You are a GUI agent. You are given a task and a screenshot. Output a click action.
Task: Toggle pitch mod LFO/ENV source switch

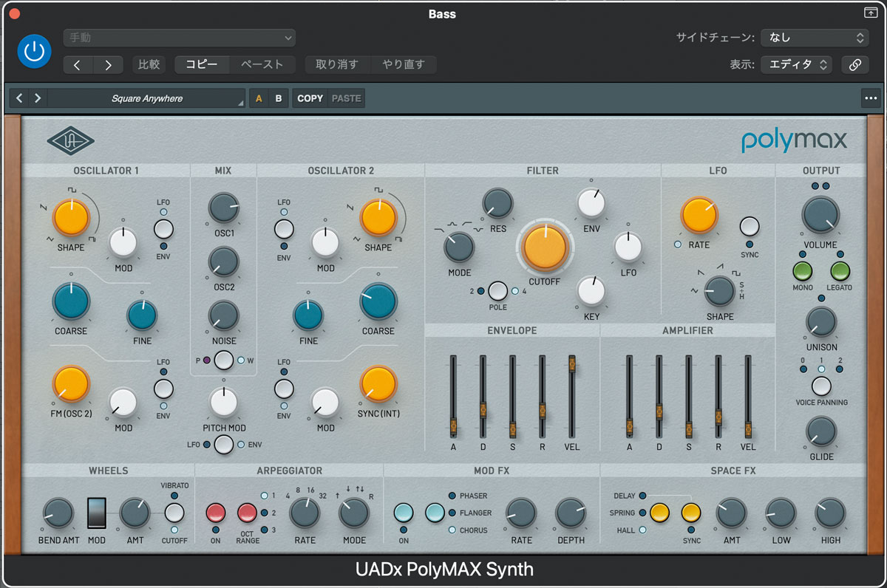(223, 445)
